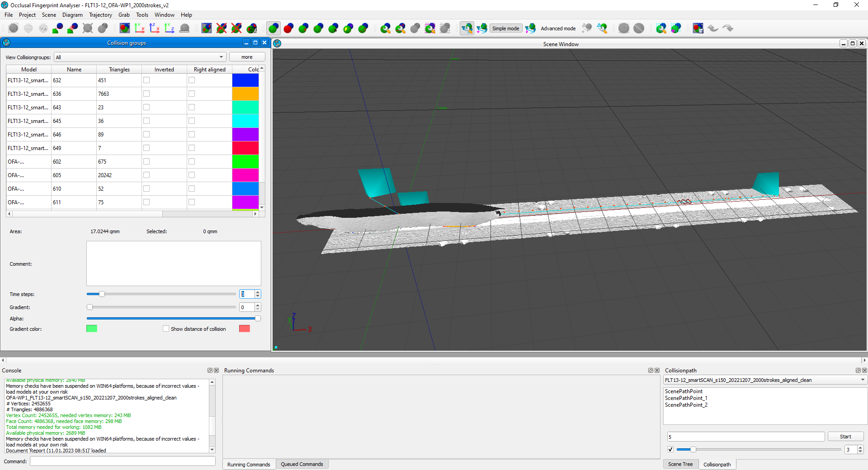The image size is (868, 470).
Task: Select the X-Y axis view icon
Action: coord(140,28)
